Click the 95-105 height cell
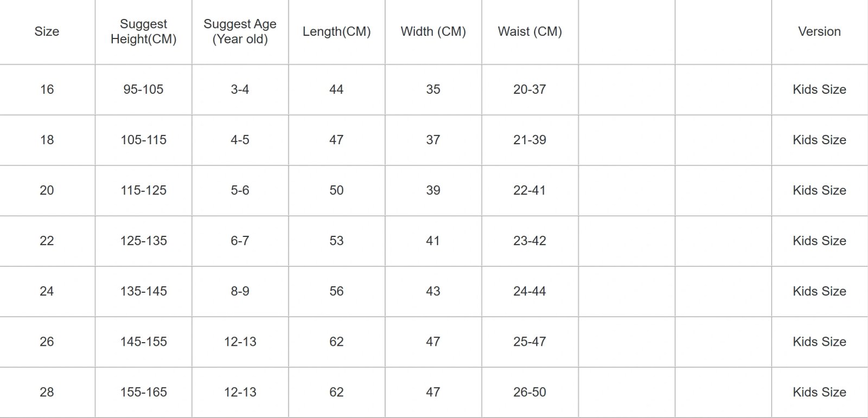Image resolution: width=868 pixels, height=418 pixels. [x=143, y=89]
